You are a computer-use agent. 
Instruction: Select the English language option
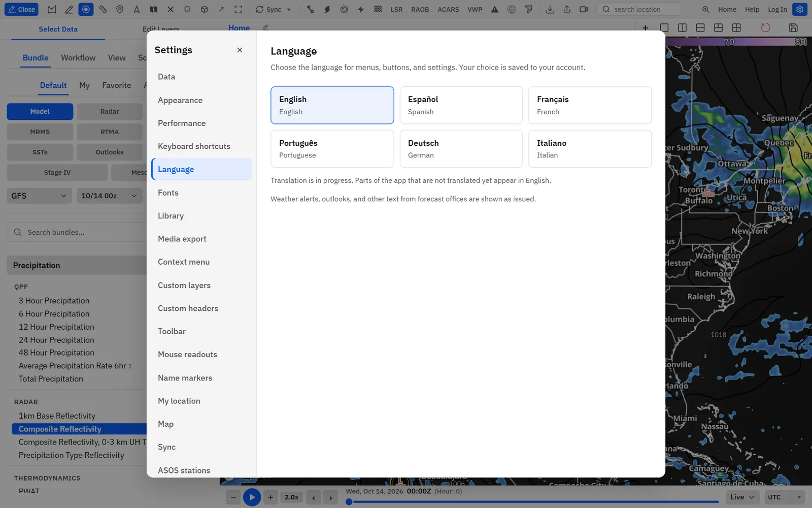pos(332,105)
